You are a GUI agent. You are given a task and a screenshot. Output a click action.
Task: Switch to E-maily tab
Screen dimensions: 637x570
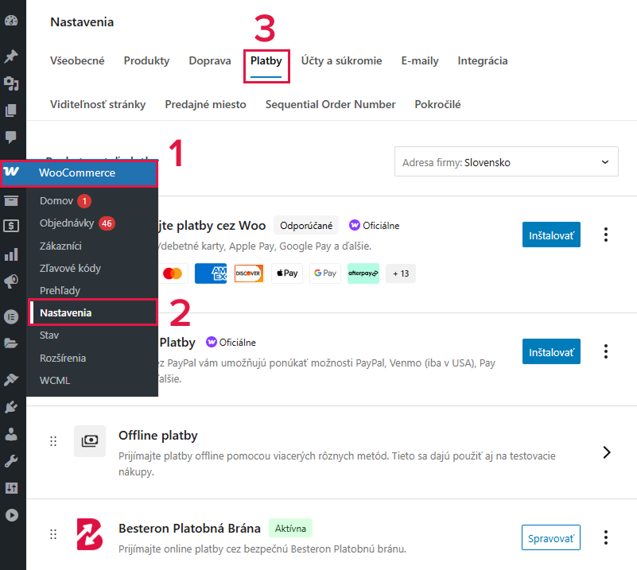[420, 61]
